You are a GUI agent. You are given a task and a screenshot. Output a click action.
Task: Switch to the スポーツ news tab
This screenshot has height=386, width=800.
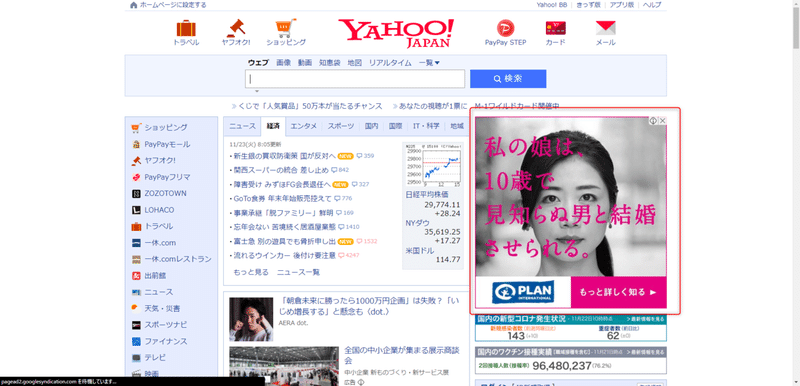pos(341,126)
